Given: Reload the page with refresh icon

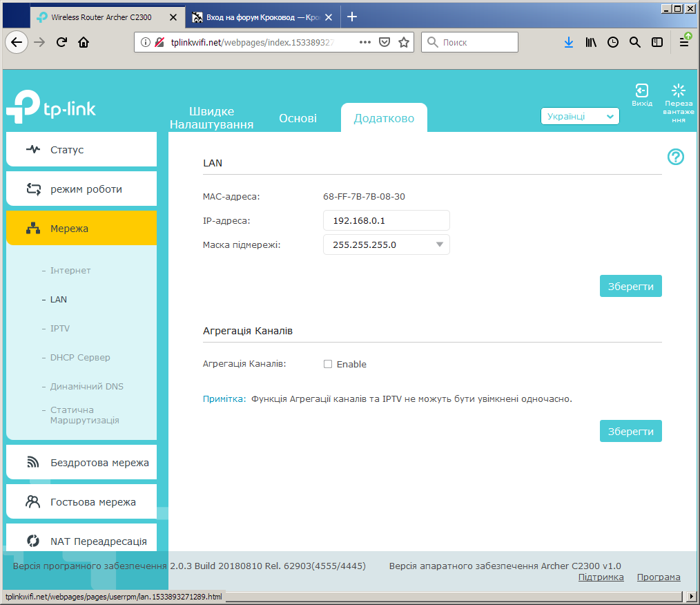Looking at the screenshot, I should click(61, 42).
